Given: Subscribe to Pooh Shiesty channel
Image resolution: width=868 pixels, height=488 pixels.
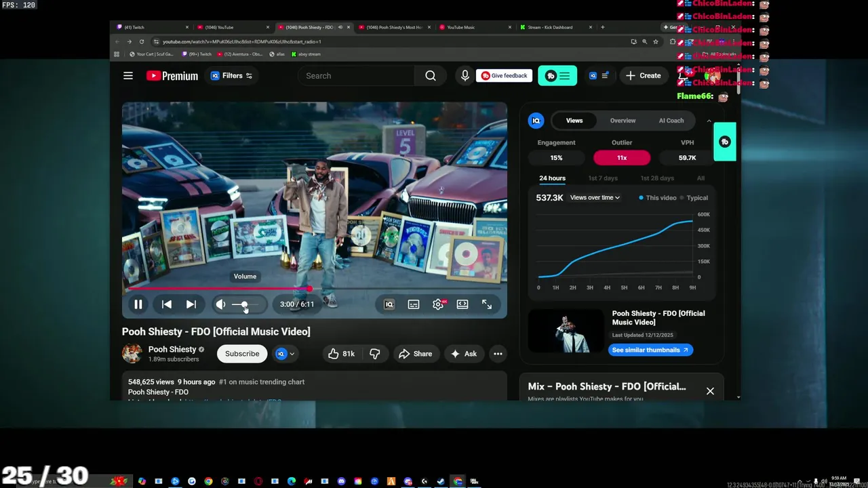Looking at the screenshot, I should 242,354.
